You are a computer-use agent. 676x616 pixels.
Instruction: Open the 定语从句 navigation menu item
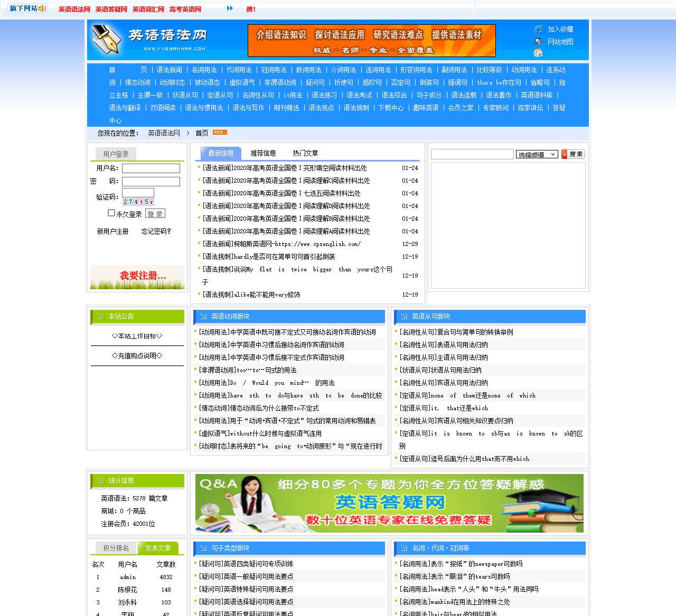coord(220,95)
